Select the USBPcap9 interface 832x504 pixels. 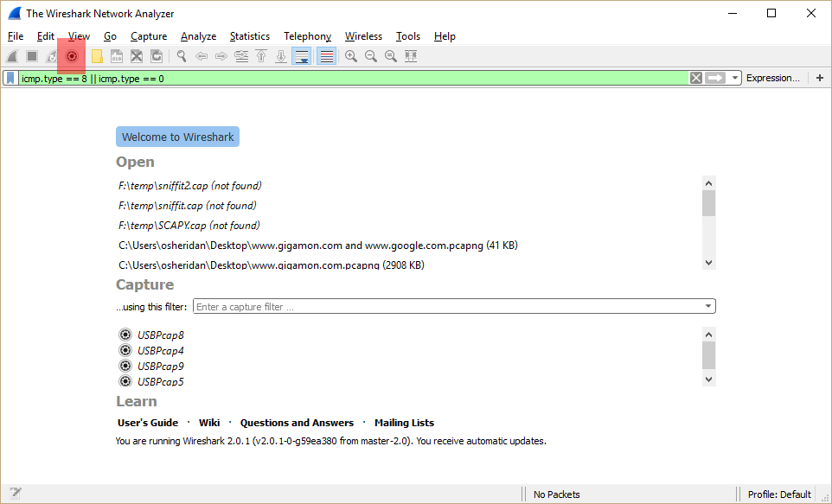pos(151,366)
